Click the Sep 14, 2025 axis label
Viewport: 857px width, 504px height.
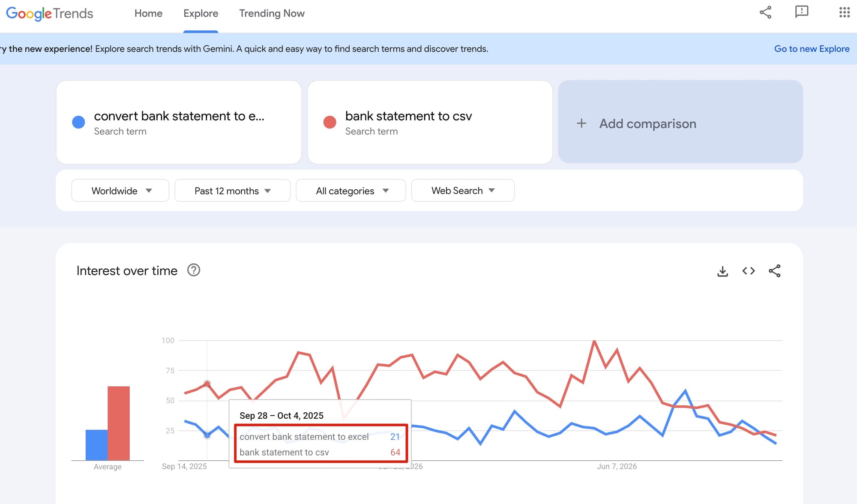click(x=184, y=466)
